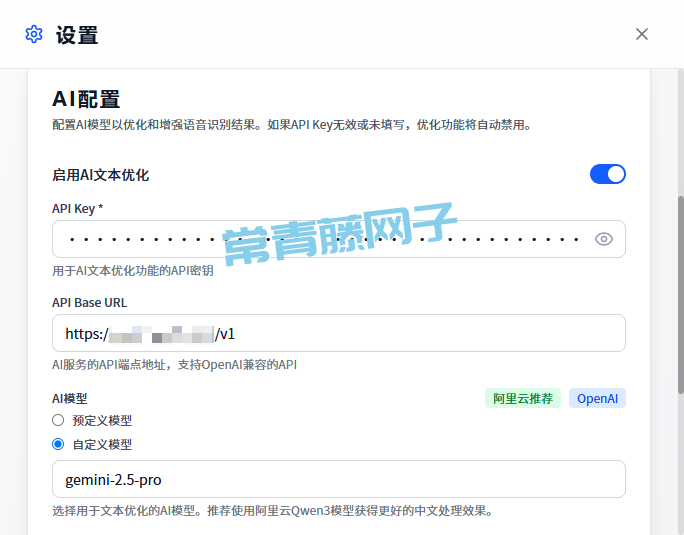Click the 设置 dialog title text

77,35
